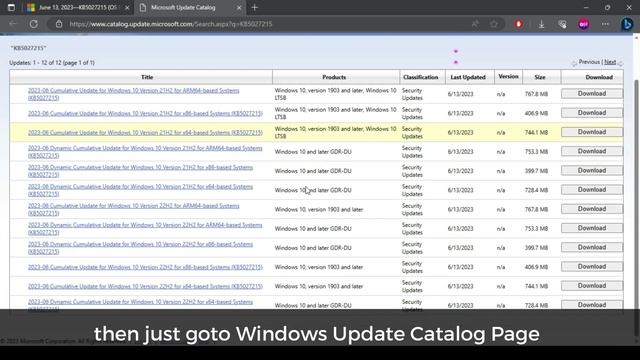Image resolution: width=640 pixels, height=360 pixels.
Task: Download the 21H2 ARM64 update (767.8 MB)
Action: coord(592,93)
